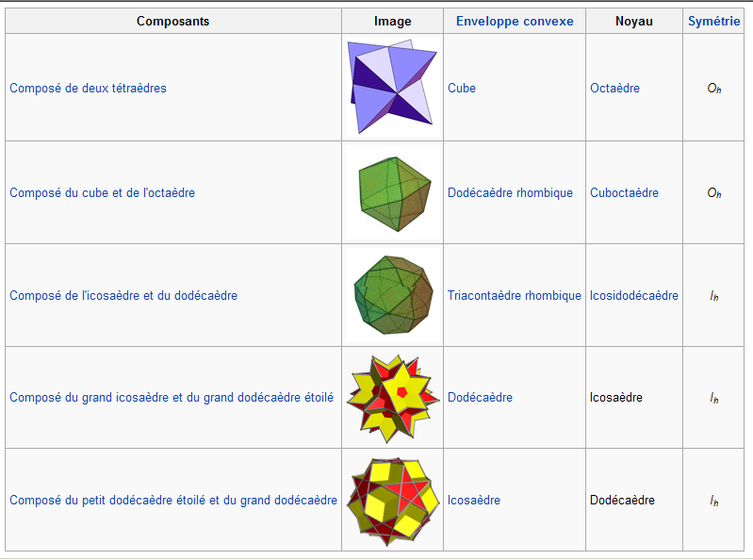Select the 'Composants' column header

coord(172,21)
